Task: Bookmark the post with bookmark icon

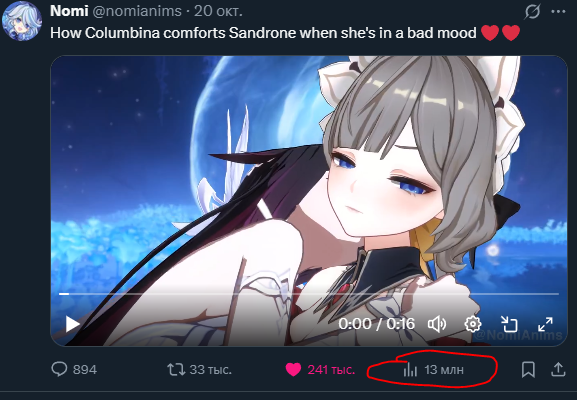Action: point(528,369)
